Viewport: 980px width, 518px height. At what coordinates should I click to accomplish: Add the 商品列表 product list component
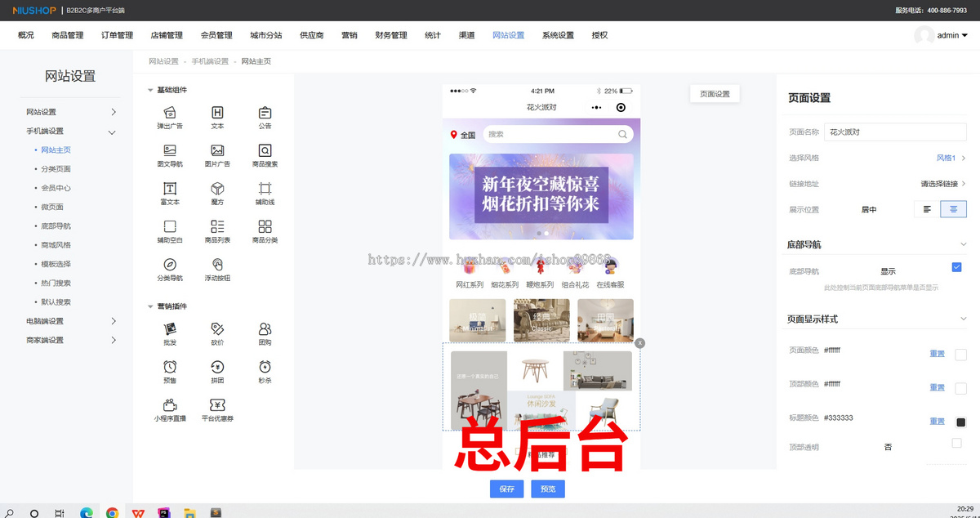click(217, 232)
